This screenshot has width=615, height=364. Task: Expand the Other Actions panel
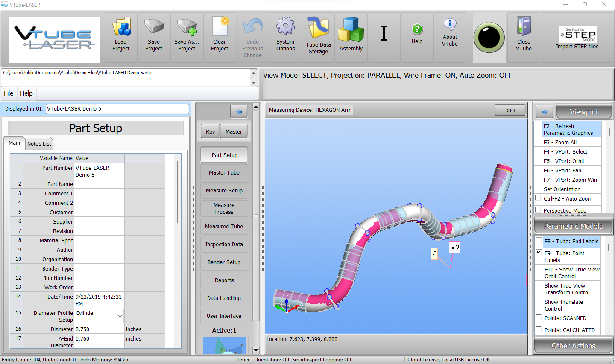(x=573, y=346)
